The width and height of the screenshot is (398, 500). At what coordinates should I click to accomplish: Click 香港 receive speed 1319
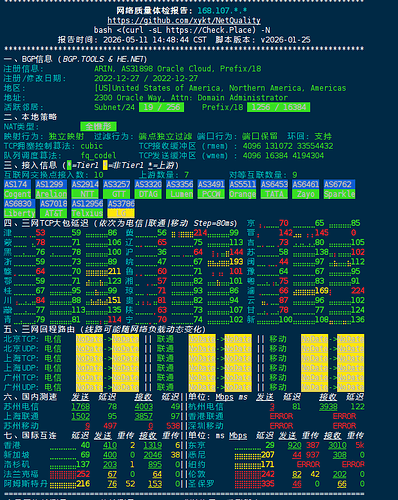[153, 445]
